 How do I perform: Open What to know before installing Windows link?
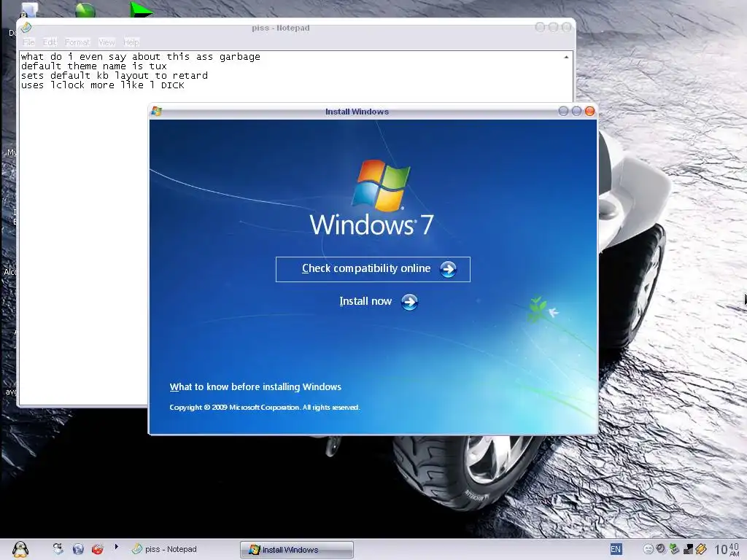point(255,386)
